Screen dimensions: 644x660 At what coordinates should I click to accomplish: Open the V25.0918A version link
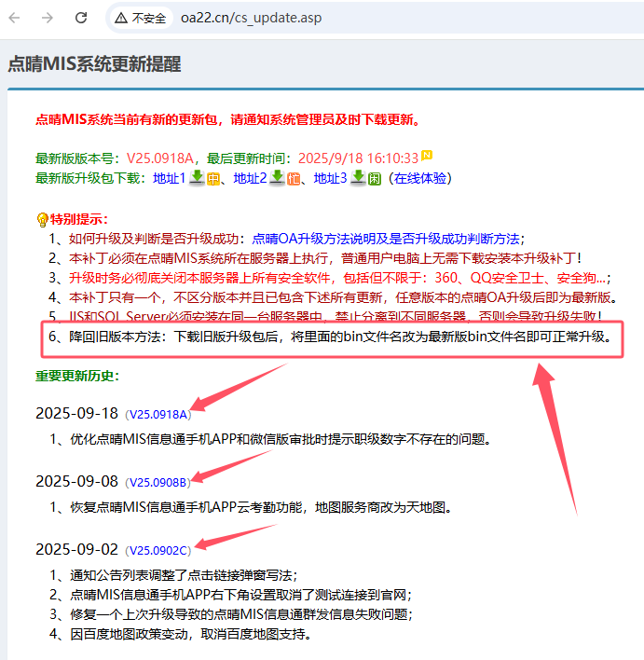click(x=158, y=414)
